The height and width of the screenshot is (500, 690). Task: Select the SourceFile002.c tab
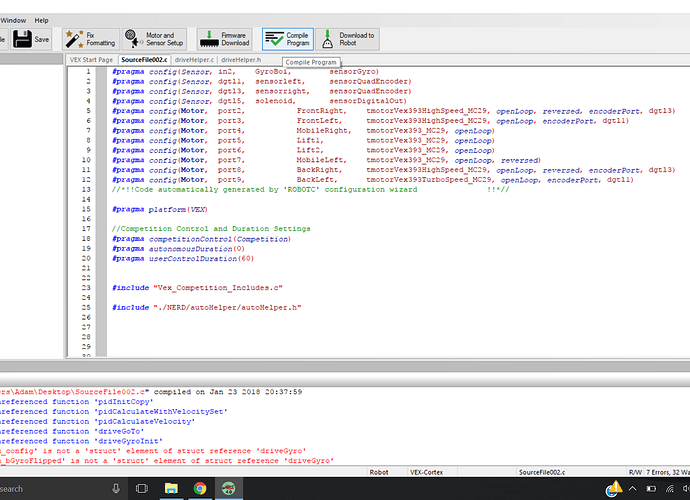[144, 60]
